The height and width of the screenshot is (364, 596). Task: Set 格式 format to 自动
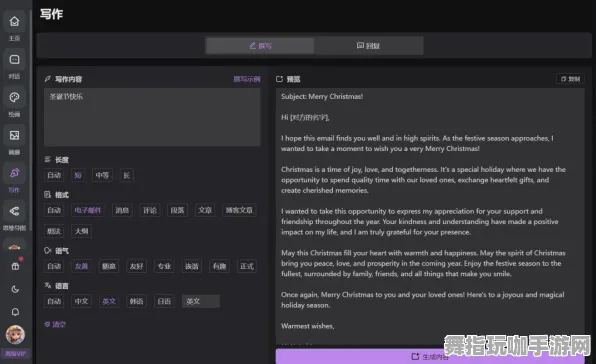54,210
